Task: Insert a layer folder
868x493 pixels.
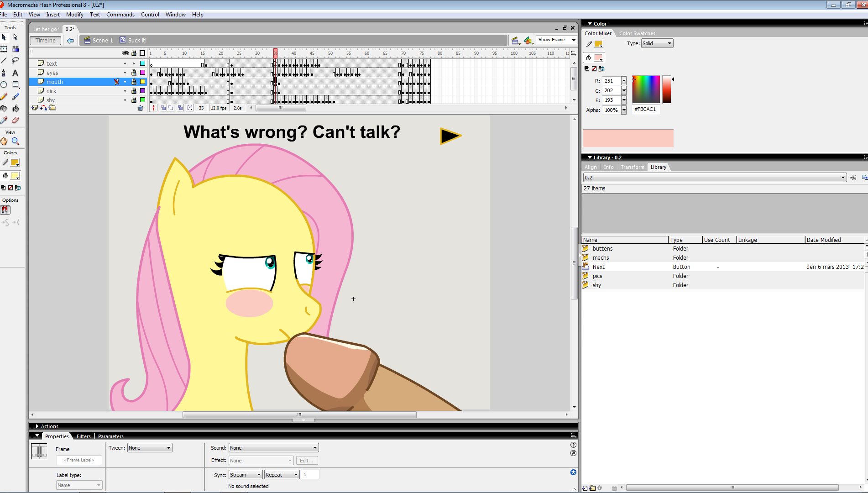Action: tap(52, 108)
